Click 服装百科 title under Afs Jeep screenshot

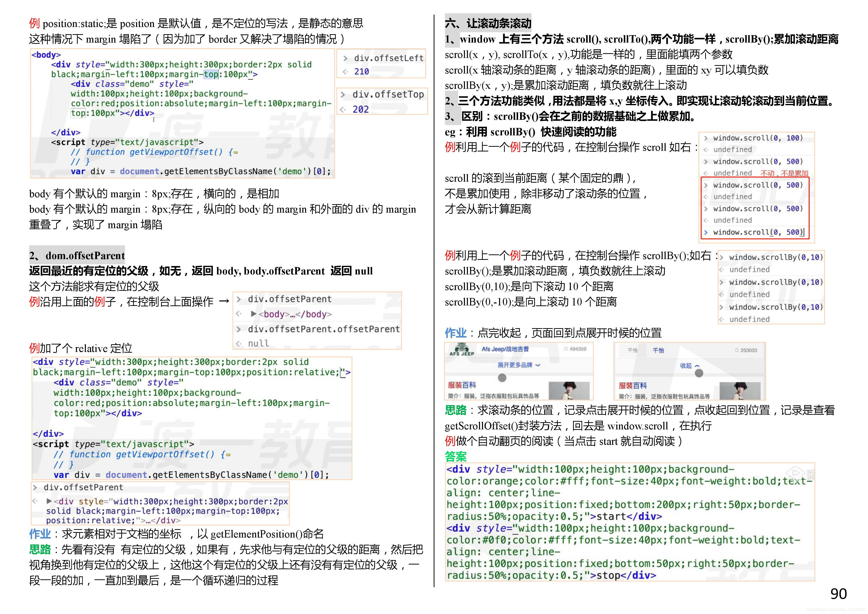pos(462,385)
